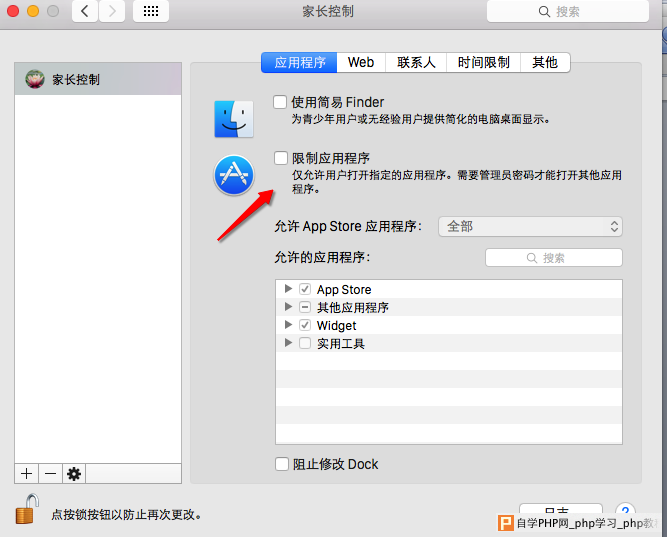Enable the 使用简易 Finder checkbox
Viewport: 667px width, 537px height.
pos(280,102)
